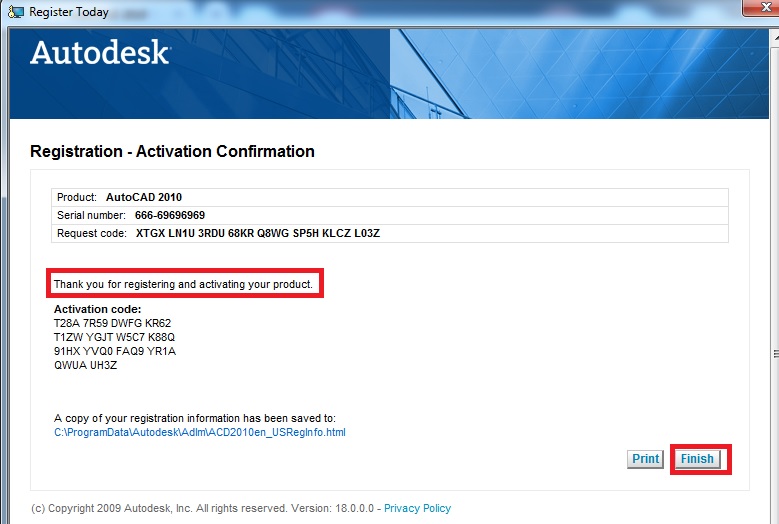
Task: Click the serial number 666-69696969
Action: (x=168, y=215)
